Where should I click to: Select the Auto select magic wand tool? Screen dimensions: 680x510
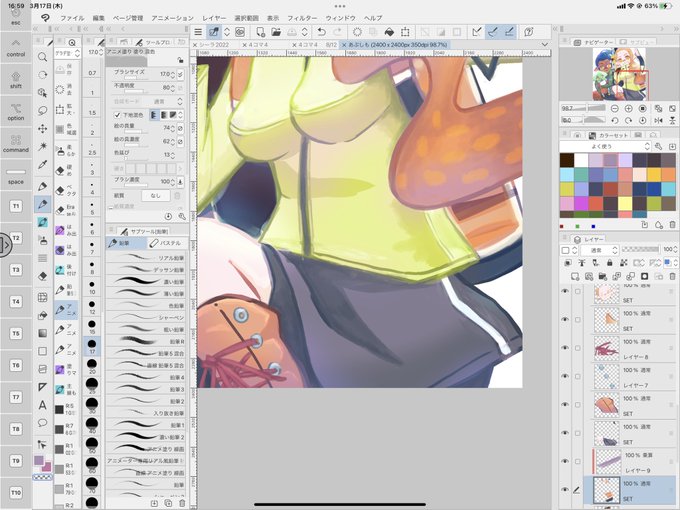point(42,146)
